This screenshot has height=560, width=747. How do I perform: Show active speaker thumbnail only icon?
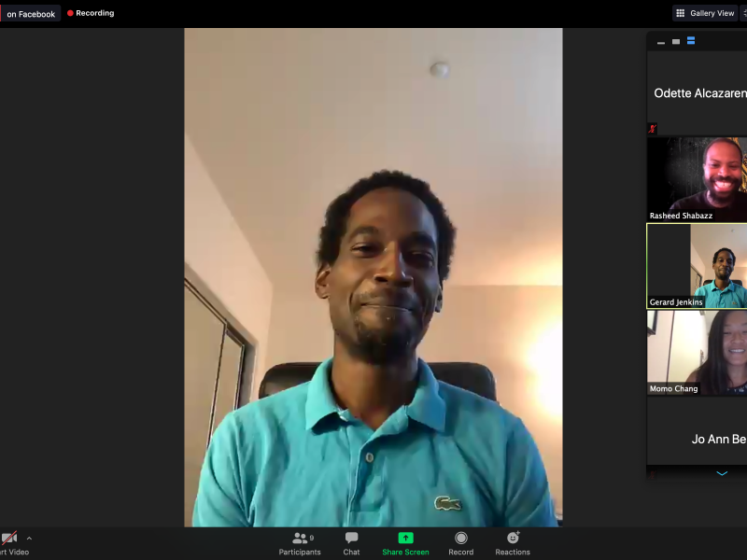click(676, 42)
